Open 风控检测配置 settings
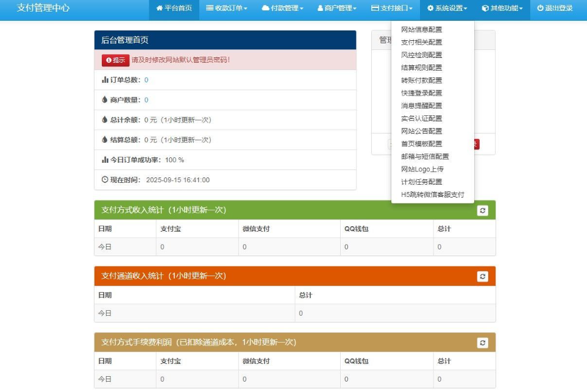Viewport: 587px width, 392px height. pyautogui.click(x=421, y=55)
